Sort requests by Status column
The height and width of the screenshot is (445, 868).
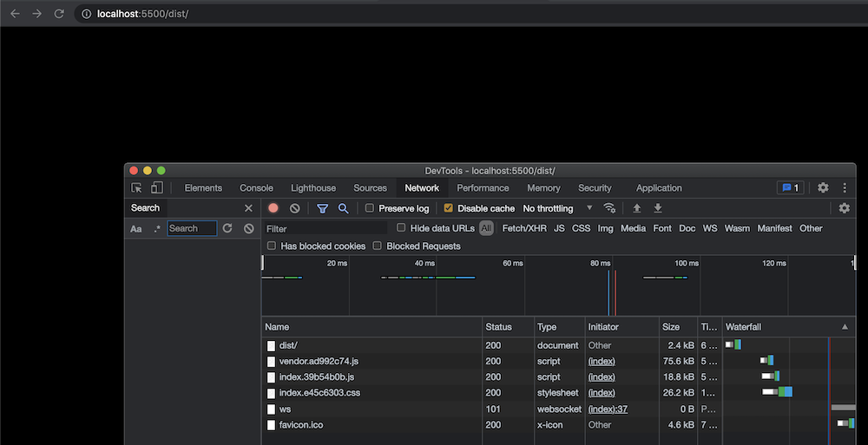pyautogui.click(x=508, y=326)
